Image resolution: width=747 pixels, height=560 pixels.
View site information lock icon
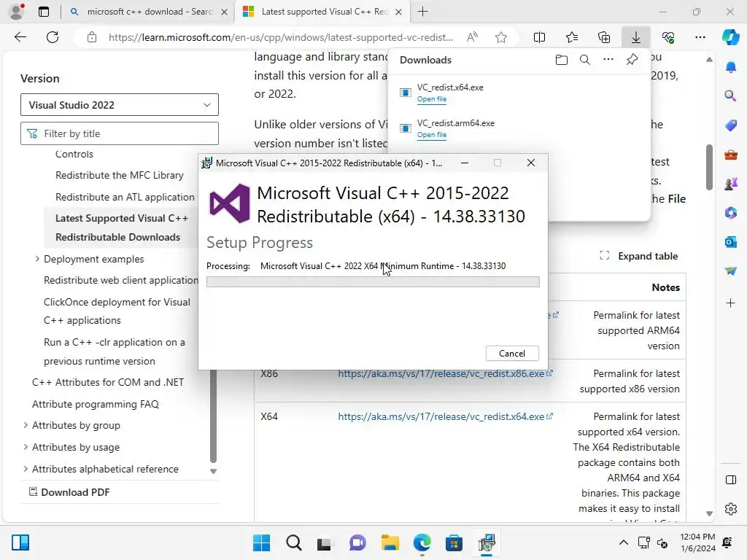pyautogui.click(x=92, y=37)
